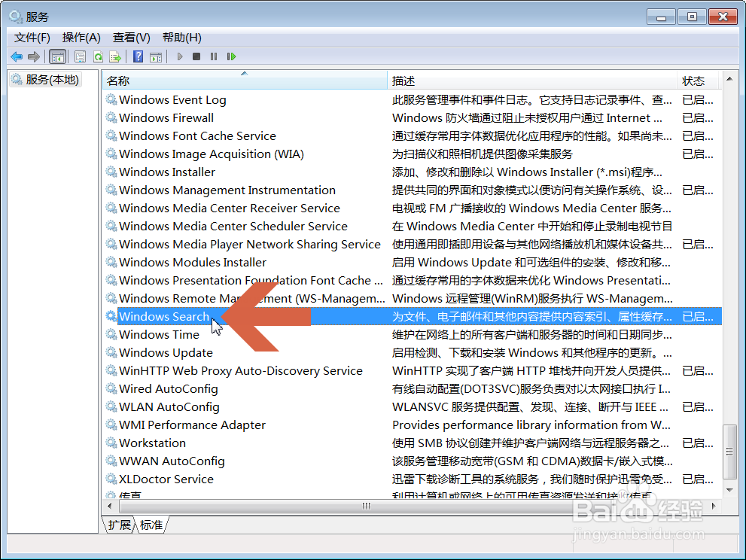Select the WLAN AutoConfig service
Screen dimensions: 746x560
[412, 407]
